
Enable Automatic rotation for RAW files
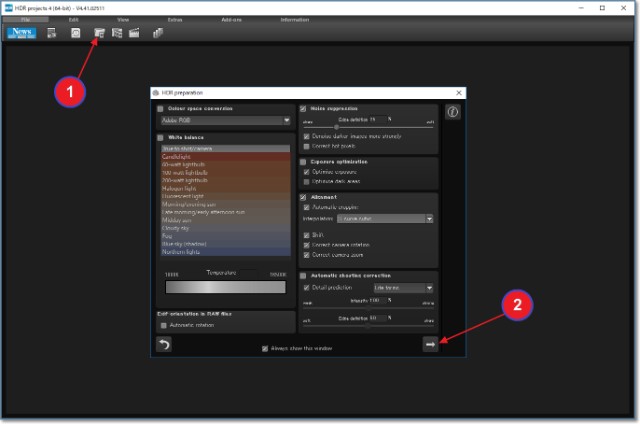point(164,325)
